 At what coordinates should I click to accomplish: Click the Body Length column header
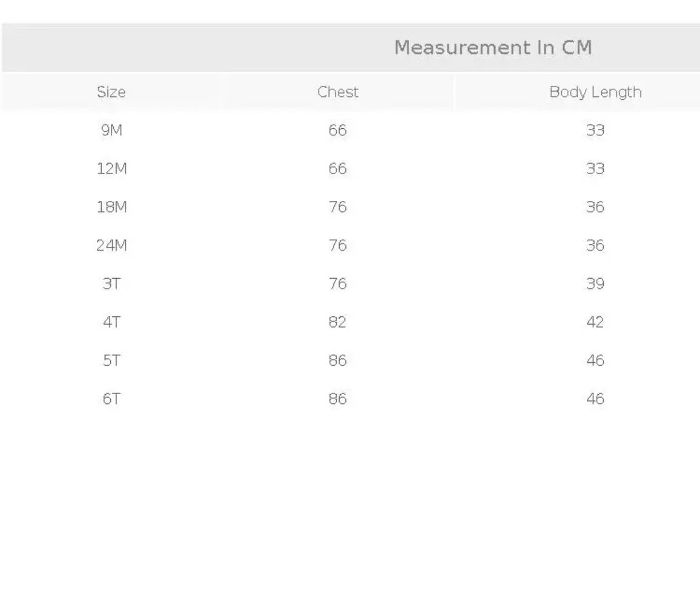[595, 92]
